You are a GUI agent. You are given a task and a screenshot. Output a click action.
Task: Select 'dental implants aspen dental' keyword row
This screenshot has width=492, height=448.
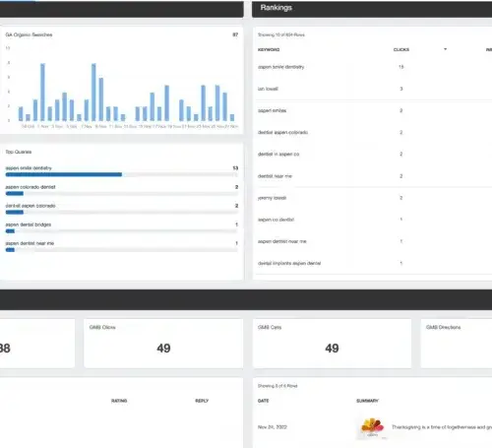tap(289, 263)
